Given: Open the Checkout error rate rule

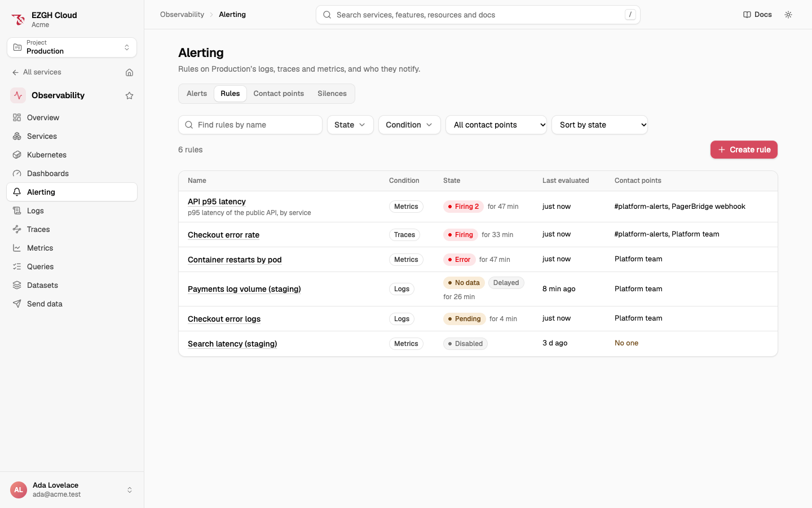Looking at the screenshot, I should pyautogui.click(x=223, y=235).
